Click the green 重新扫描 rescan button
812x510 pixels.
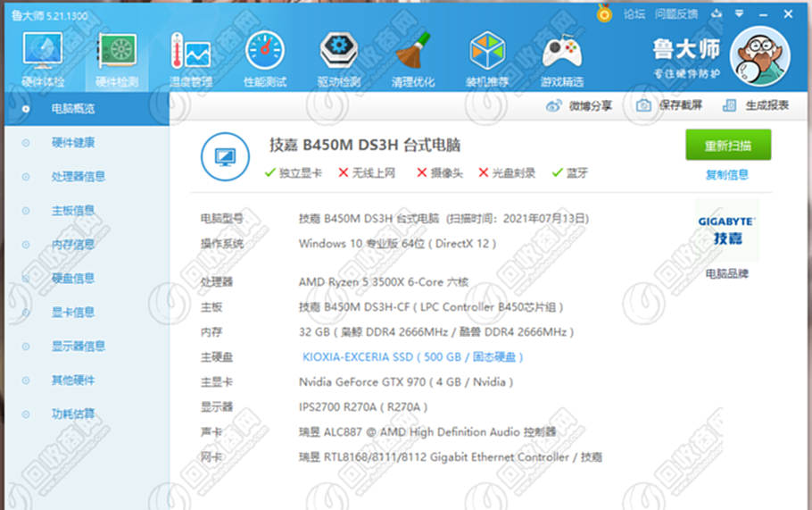click(x=728, y=145)
